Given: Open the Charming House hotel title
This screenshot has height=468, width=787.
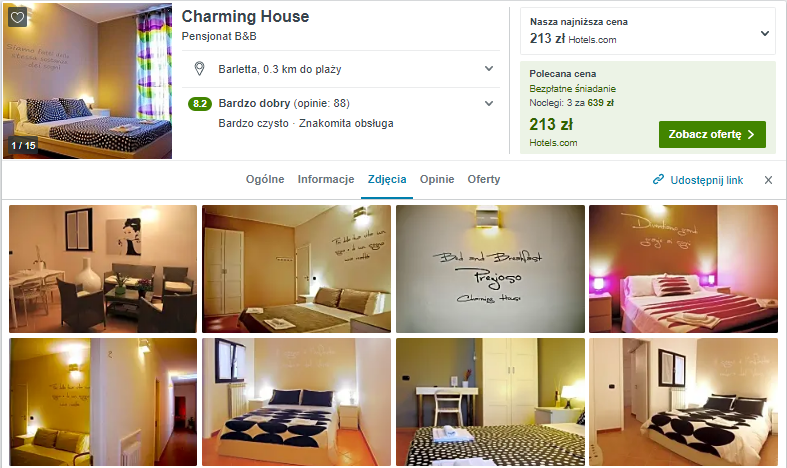Looking at the screenshot, I should click(x=245, y=17).
